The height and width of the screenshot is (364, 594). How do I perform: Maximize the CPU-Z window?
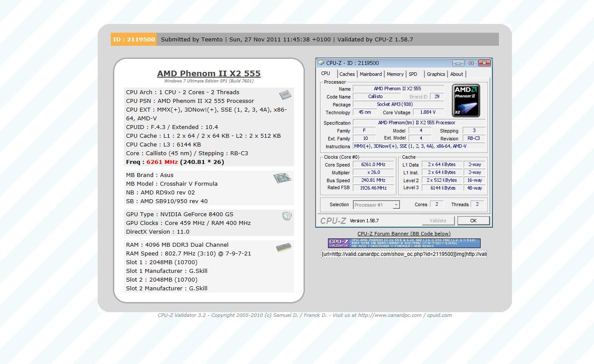471,63
